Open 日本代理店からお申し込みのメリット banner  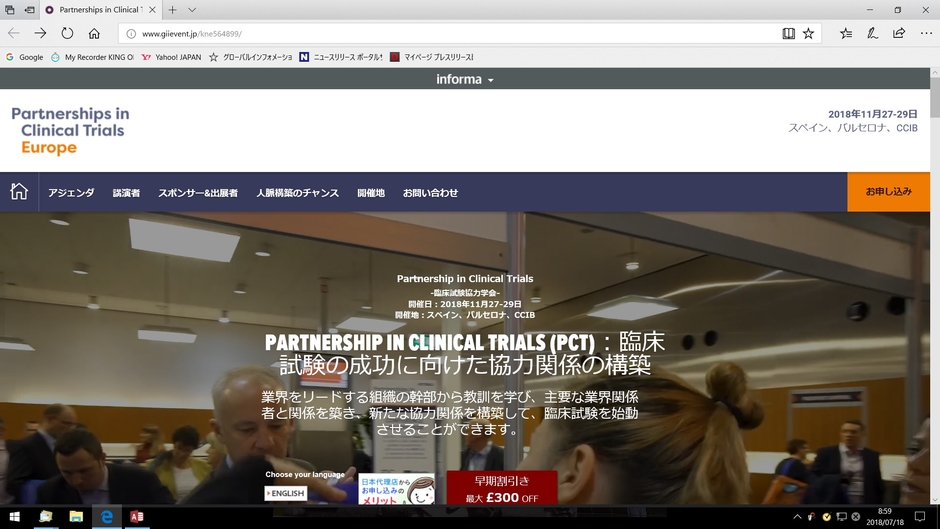pos(396,489)
